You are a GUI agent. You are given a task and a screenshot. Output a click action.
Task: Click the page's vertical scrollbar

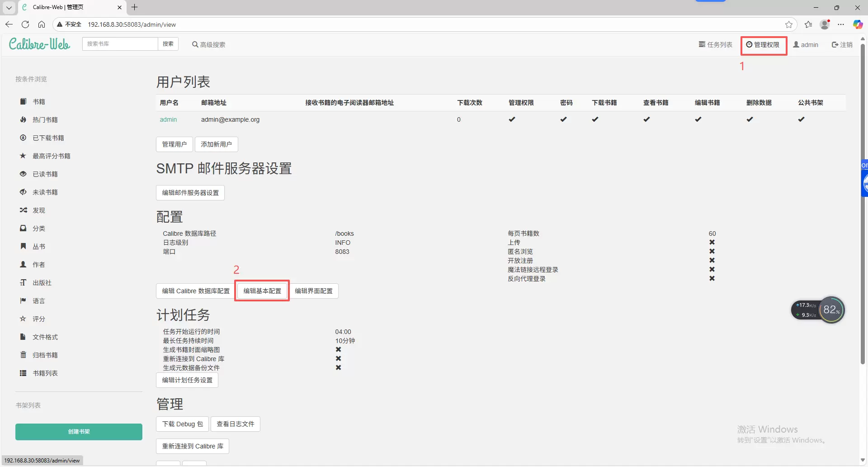coord(863,204)
